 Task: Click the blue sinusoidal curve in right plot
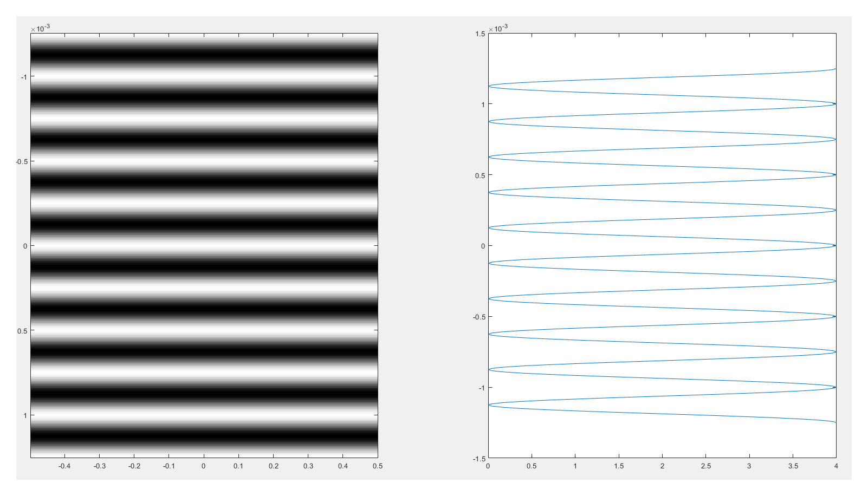(x=662, y=245)
